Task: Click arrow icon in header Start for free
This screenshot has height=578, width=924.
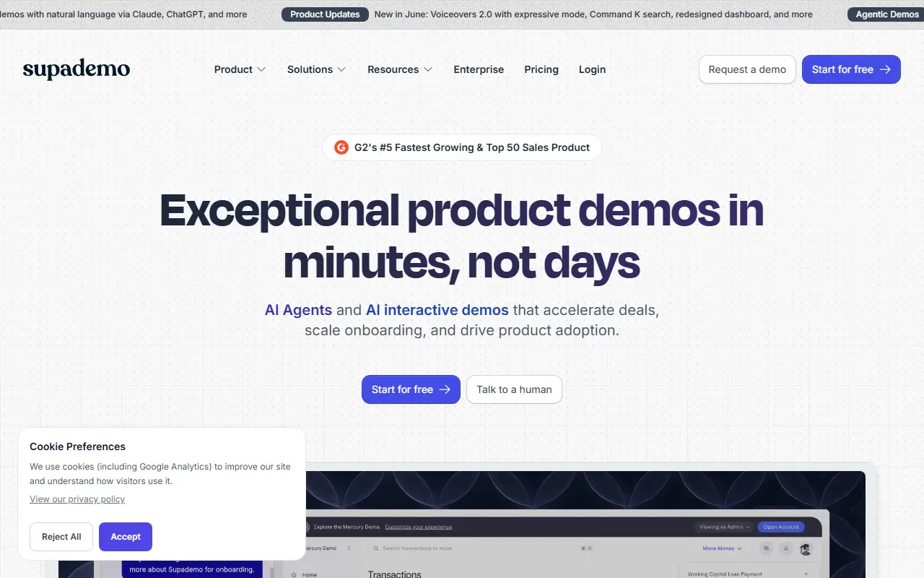Action: coord(885,69)
